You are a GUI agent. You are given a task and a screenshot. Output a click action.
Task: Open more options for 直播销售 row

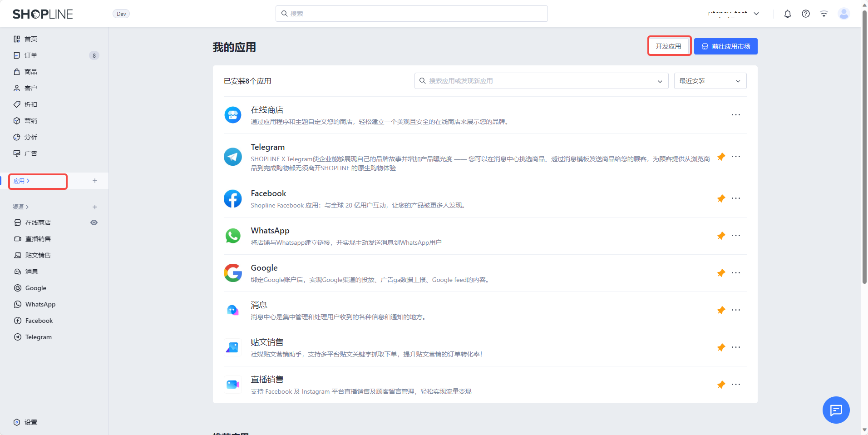[x=736, y=385]
